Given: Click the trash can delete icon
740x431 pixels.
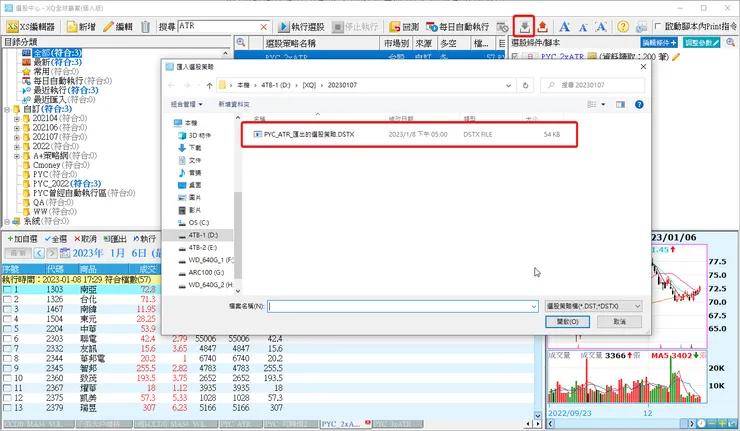Looking at the screenshot, I should tap(145, 27).
